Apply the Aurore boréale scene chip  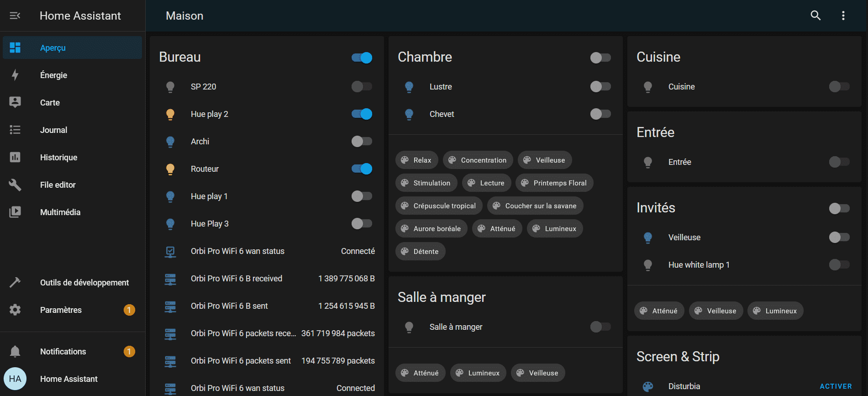pyautogui.click(x=431, y=229)
